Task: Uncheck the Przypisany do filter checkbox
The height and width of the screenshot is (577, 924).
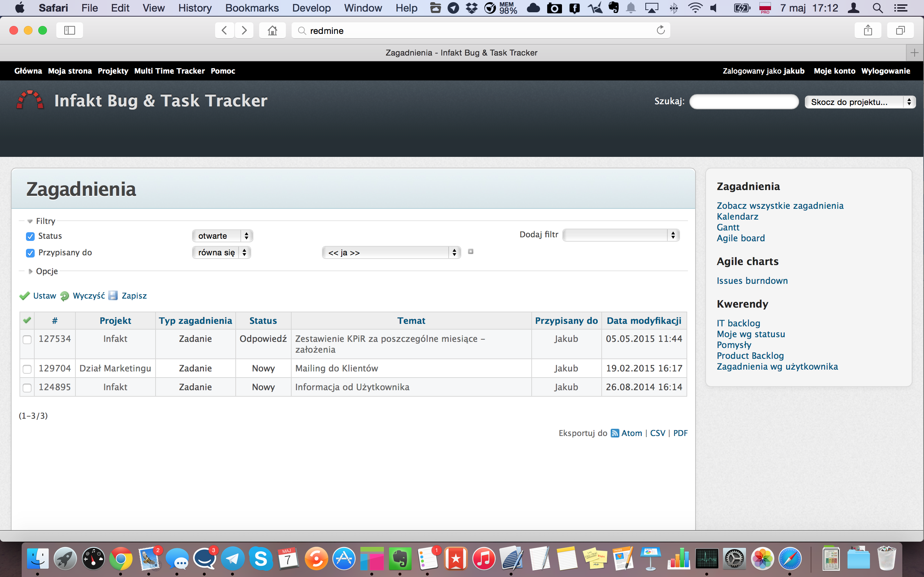Action: [30, 253]
